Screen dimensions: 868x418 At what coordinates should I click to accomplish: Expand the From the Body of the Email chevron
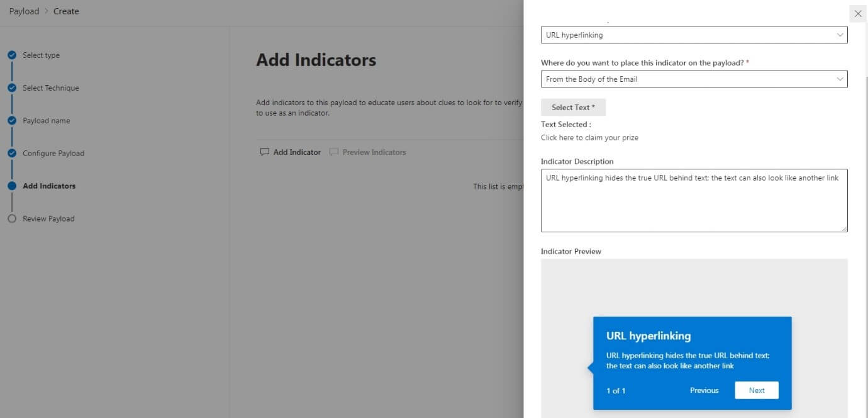840,79
